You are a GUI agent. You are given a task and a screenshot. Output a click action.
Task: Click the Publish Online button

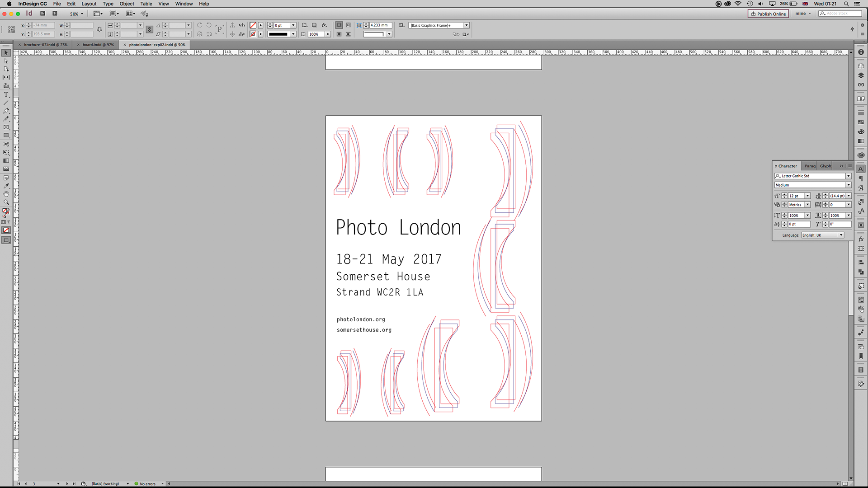pyautogui.click(x=768, y=14)
